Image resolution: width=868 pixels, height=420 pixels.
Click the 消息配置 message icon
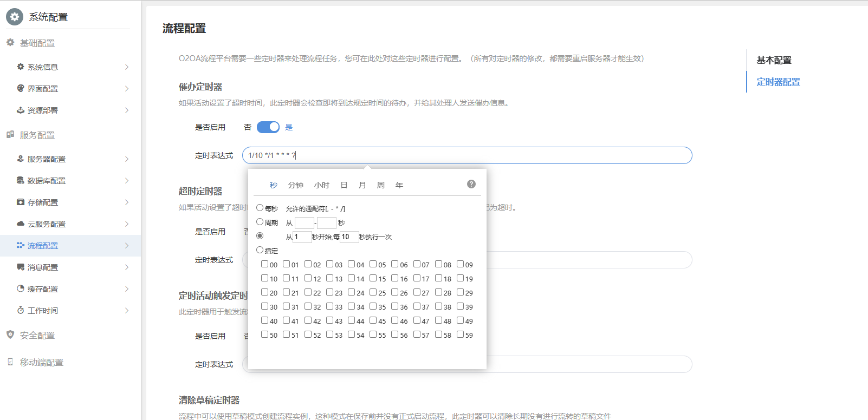[21, 267]
